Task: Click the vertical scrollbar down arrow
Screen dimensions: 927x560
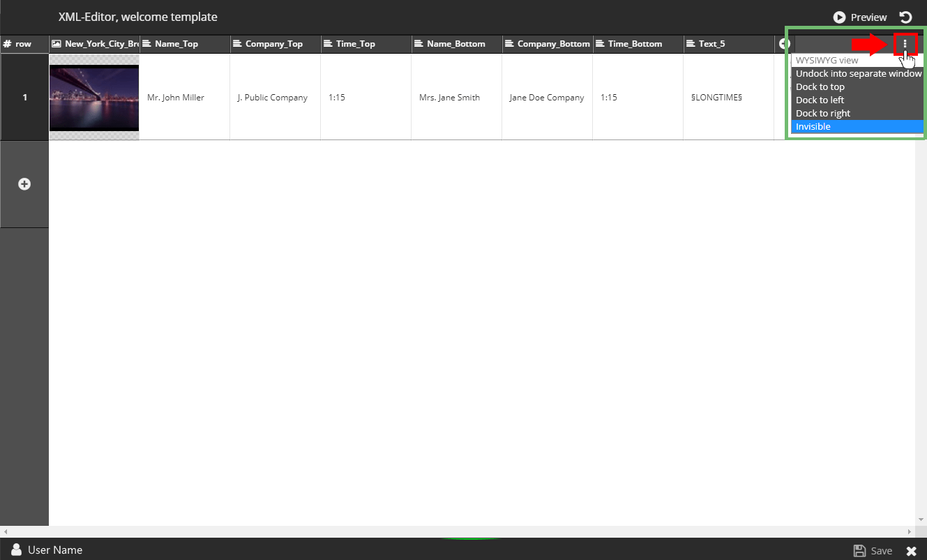Action: [x=921, y=520]
